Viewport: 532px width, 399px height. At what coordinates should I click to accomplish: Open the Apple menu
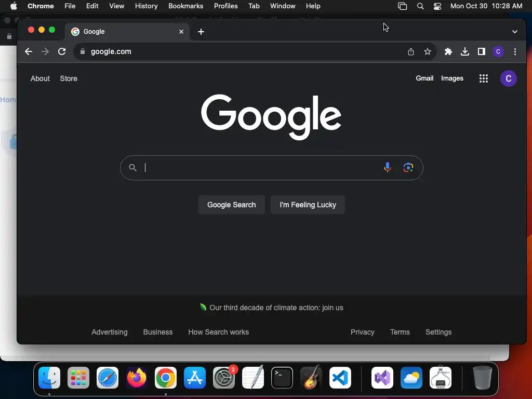pos(14,6)
